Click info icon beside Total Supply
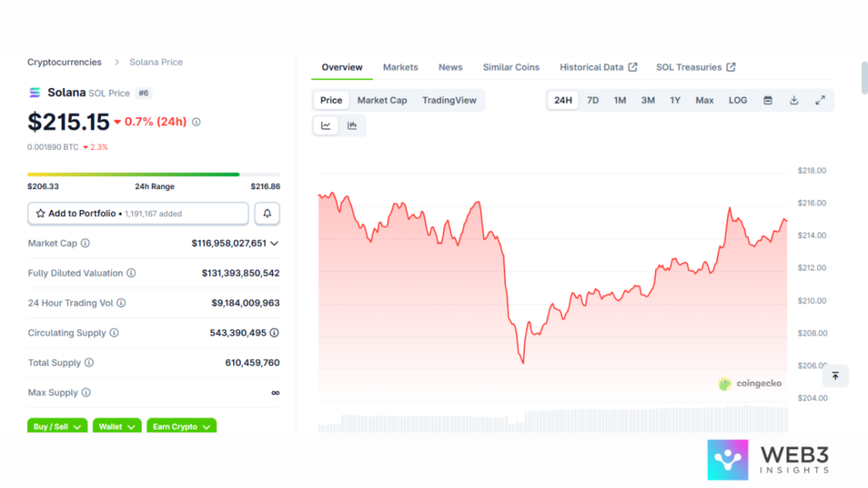This screenshot has width=868, height=488. coord(89,363)
